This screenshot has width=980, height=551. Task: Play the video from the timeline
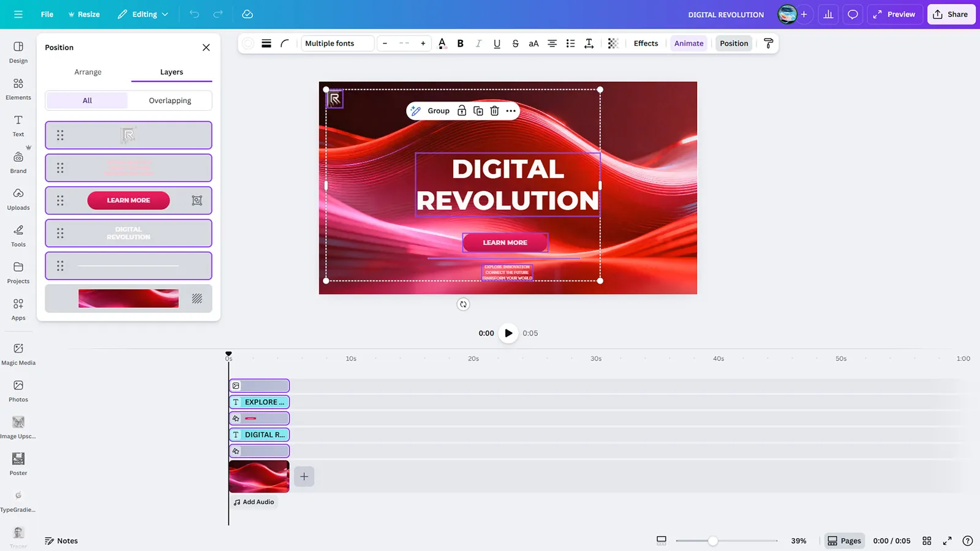coord(508,333)
